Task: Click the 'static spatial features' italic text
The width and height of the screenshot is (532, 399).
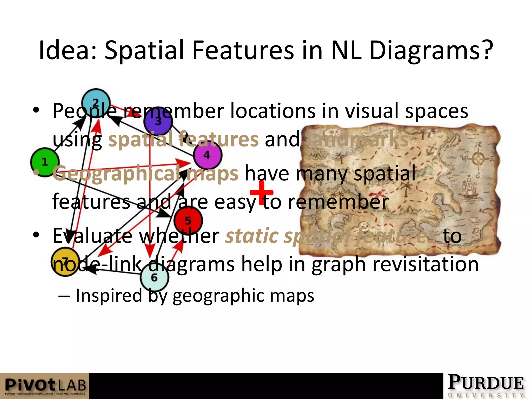Action: click(x=330, y=236)
